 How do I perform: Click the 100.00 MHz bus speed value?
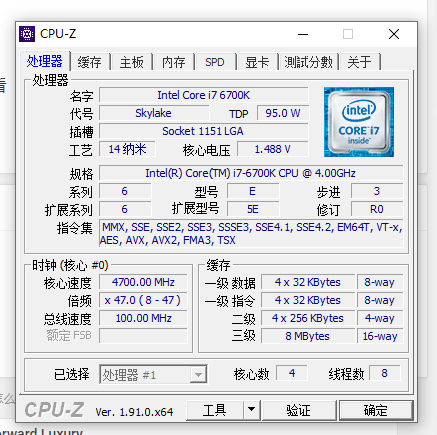point(143,318)
